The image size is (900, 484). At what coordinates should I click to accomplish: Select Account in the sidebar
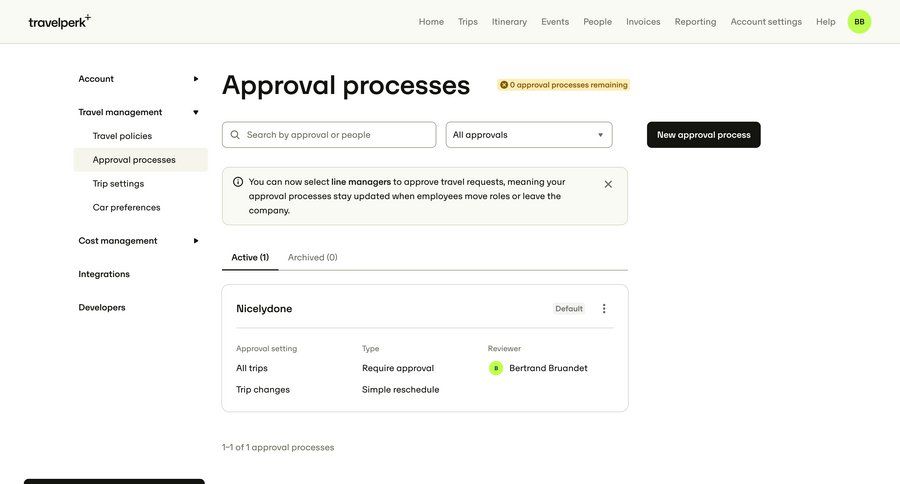[x=96, y=79]
